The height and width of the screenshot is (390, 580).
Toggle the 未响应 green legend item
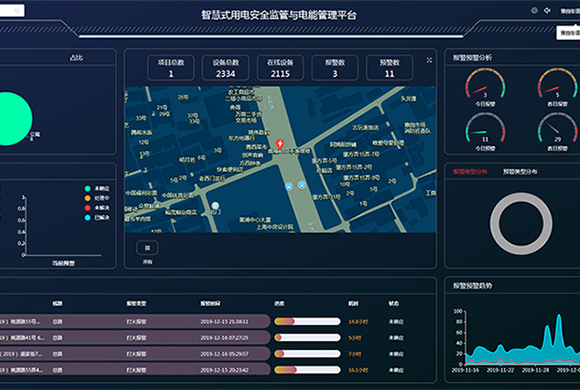coord(97,188)
